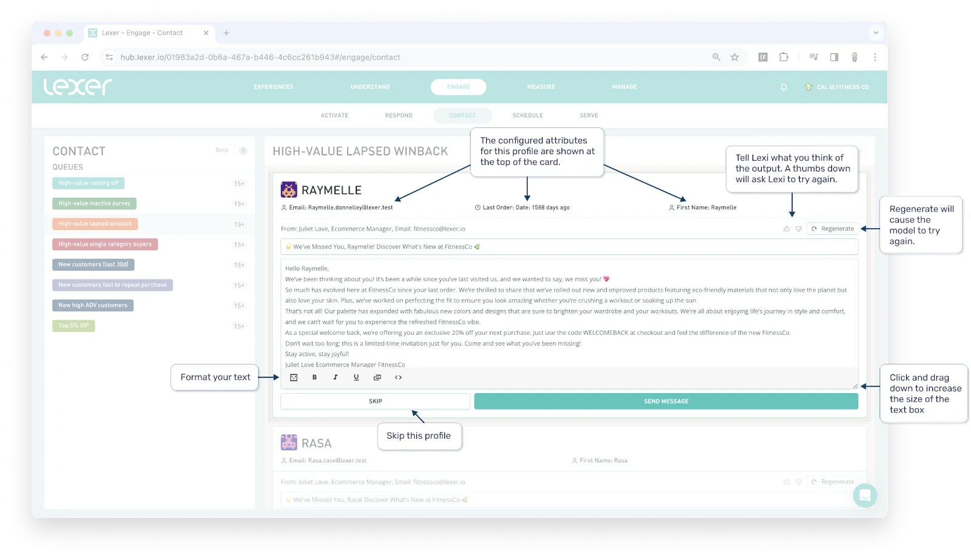Switch to the Schedule tab

click(528, 115)
